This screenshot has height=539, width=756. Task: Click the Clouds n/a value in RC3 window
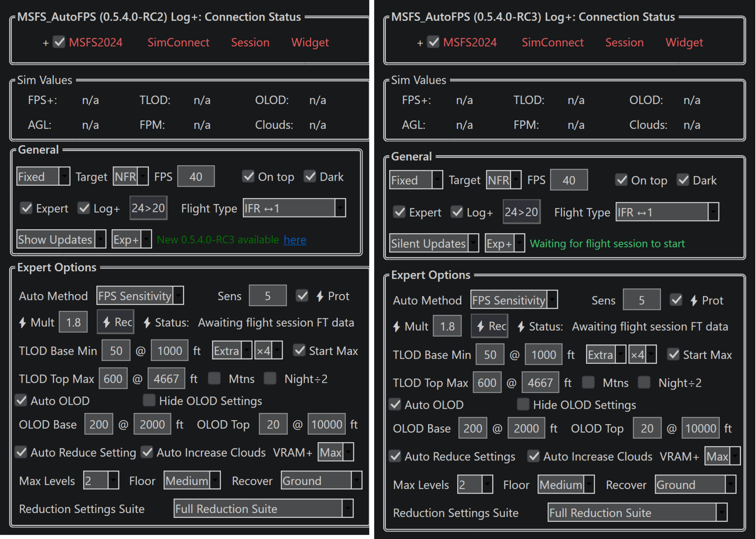(692, 125)
